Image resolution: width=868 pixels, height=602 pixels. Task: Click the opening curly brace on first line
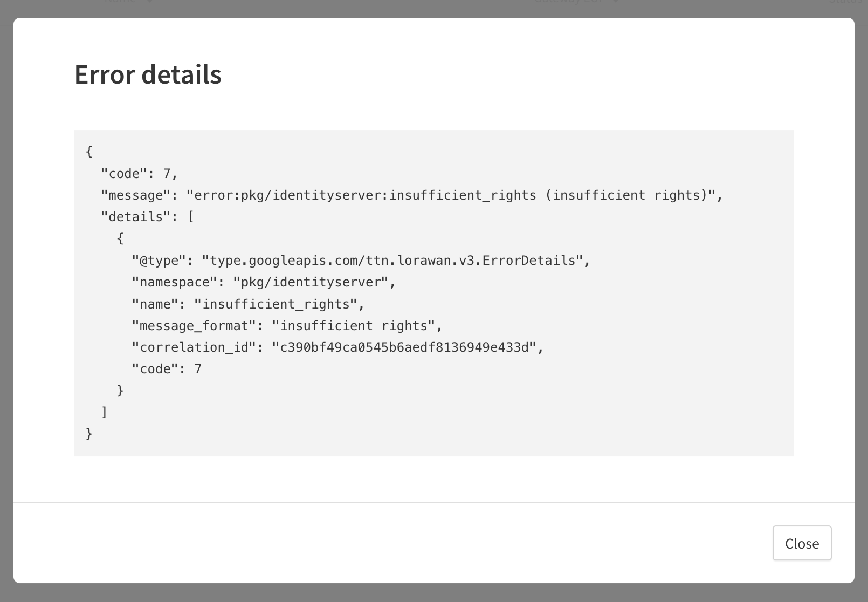tap(89, 152)
